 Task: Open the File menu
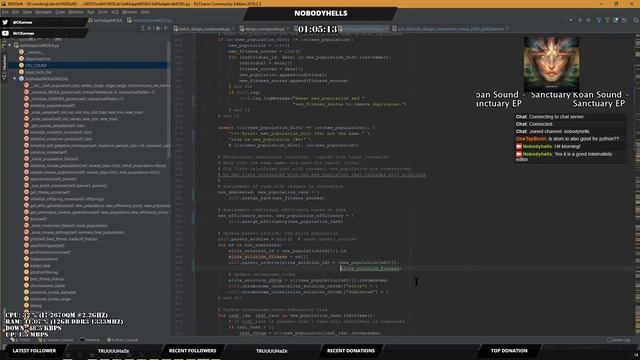[5, 12]
